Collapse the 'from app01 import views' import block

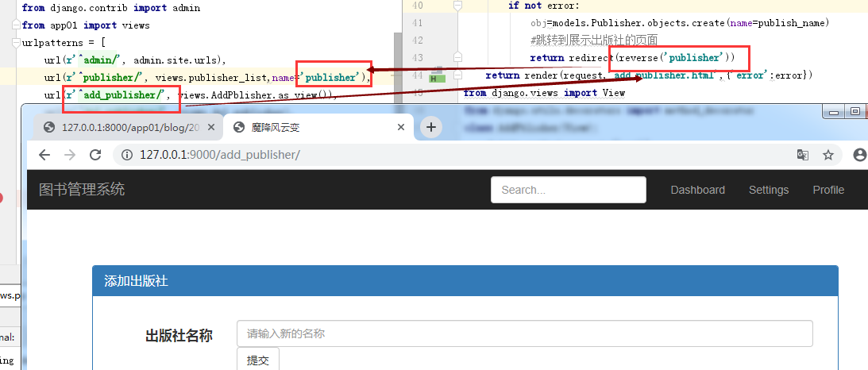pos(16,25)
